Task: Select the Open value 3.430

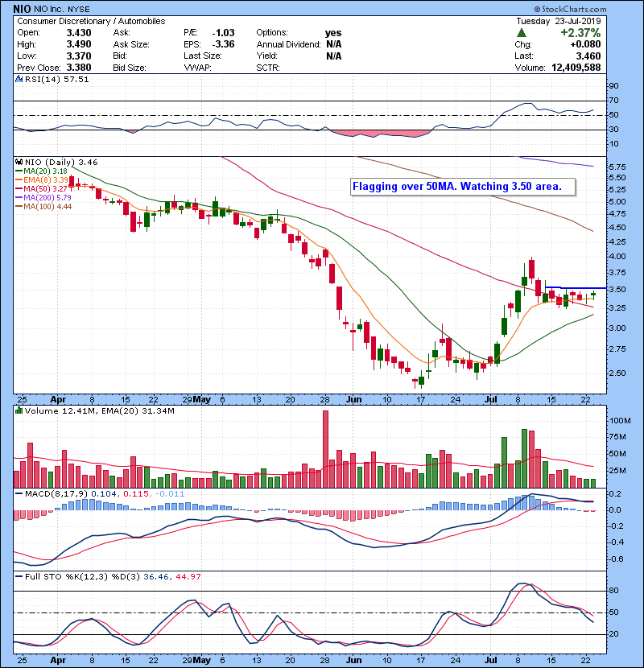Action: tap(79, 33)
